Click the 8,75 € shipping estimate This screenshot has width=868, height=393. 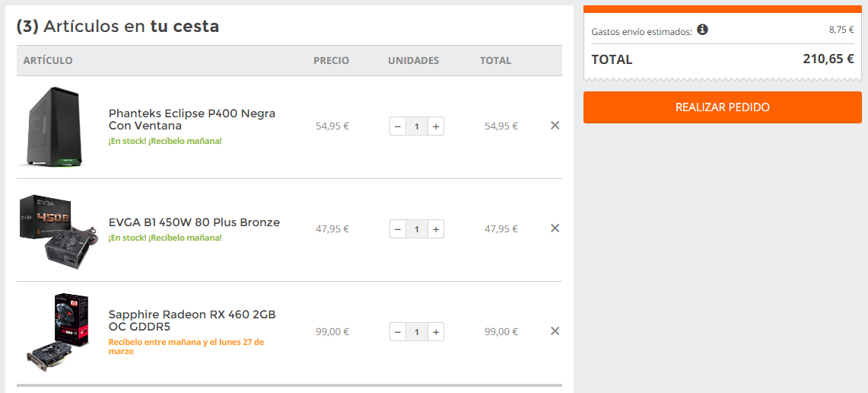841,30
